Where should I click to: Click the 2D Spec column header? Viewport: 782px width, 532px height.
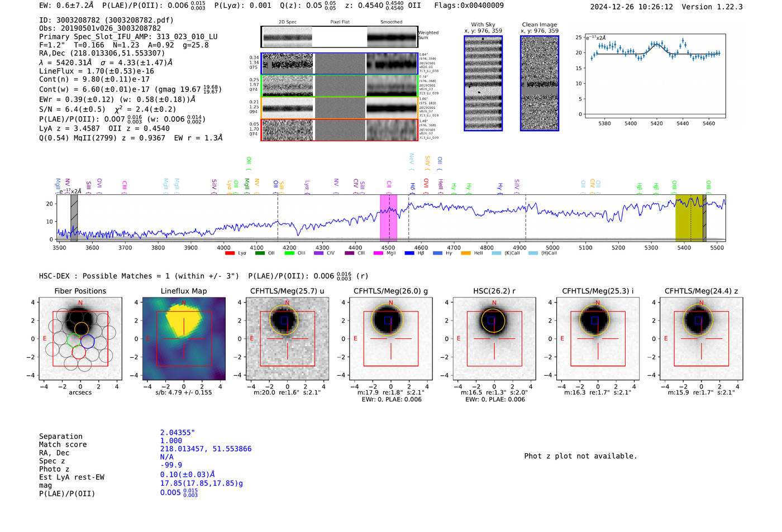point(288,22)
